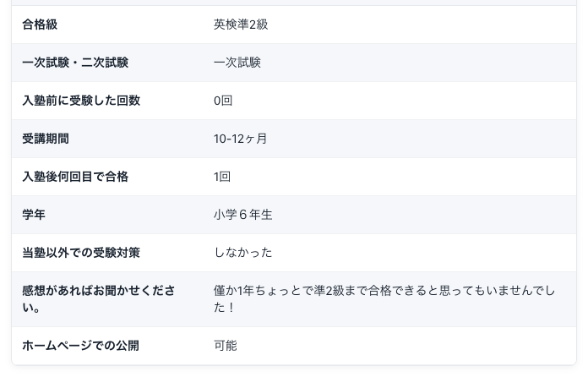Click the 10-12ヶ月 value text
This screenshot has height=377, width=588.
pyautogui.click(x=241, y=139)
